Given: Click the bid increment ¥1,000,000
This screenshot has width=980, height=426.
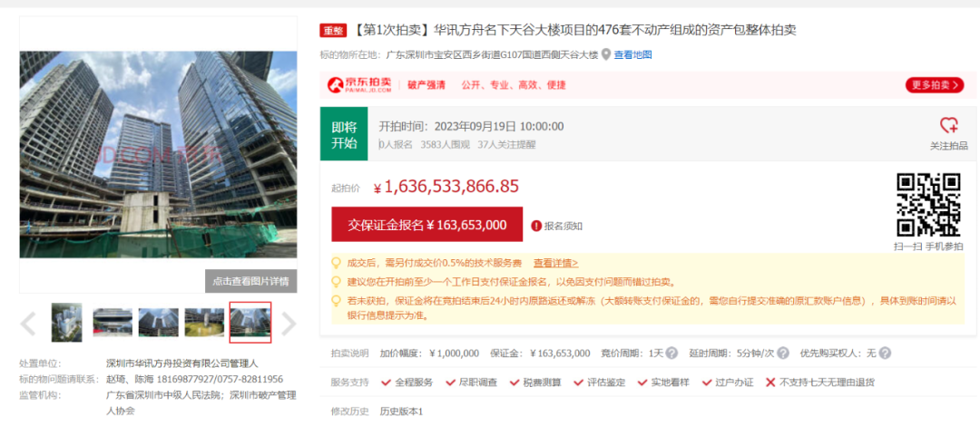Looking at the screenshot, I should coord(455,353).
